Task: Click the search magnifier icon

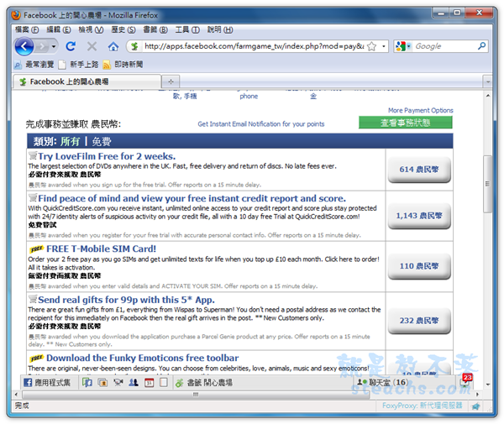Action: point(481,46)
